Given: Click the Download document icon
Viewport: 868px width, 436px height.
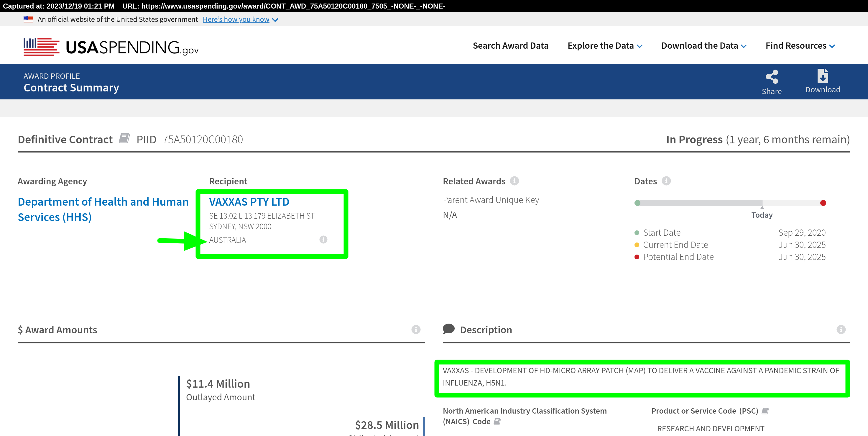Looking at the screenshot, I should click(x=823, y=76).
